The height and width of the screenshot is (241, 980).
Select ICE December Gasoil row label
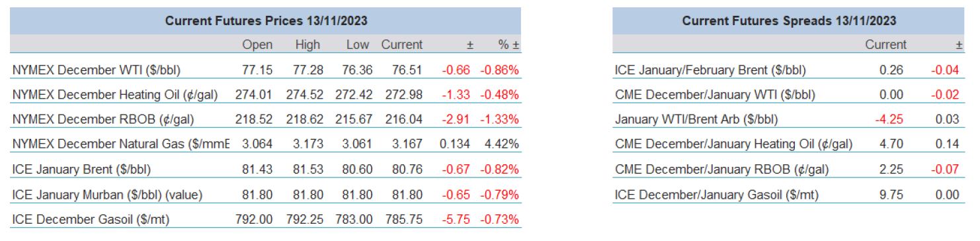click(91, 219)
